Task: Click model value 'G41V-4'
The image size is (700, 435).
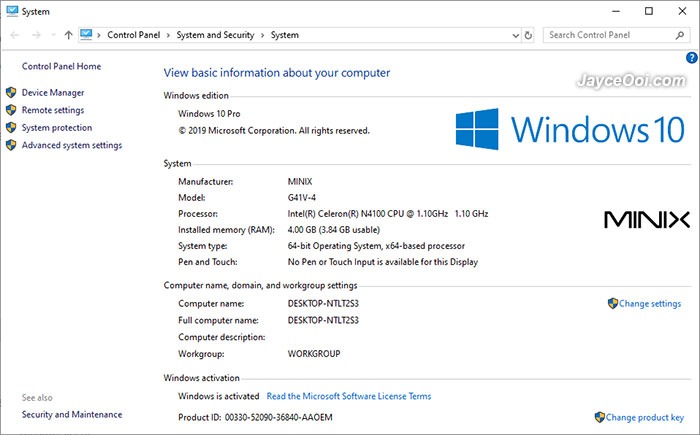Action: click(x=301, y=197)
